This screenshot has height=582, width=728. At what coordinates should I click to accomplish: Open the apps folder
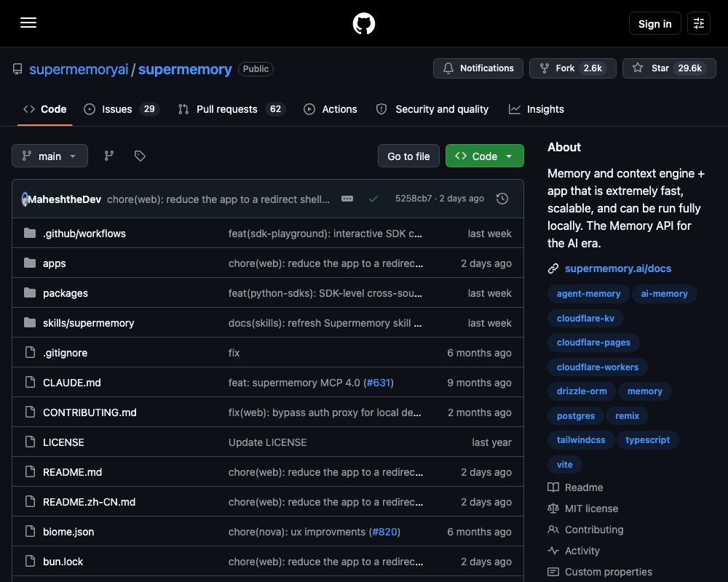(55, 263)
